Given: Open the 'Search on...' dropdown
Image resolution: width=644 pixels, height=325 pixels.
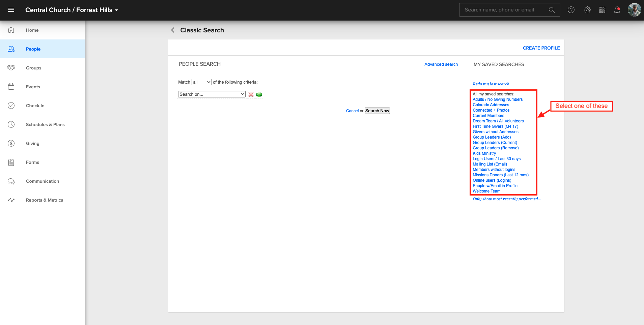Looking at the screenshot, I should click(x=212, y=94).
